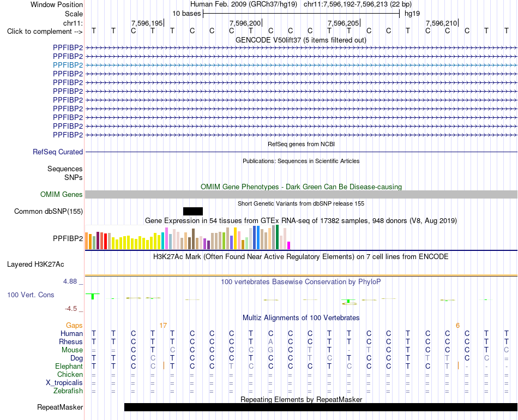The height and width of the screenshot is (420, 518).
Task: Click the '10 bases' scale bar label
Action: click(186, 14)
